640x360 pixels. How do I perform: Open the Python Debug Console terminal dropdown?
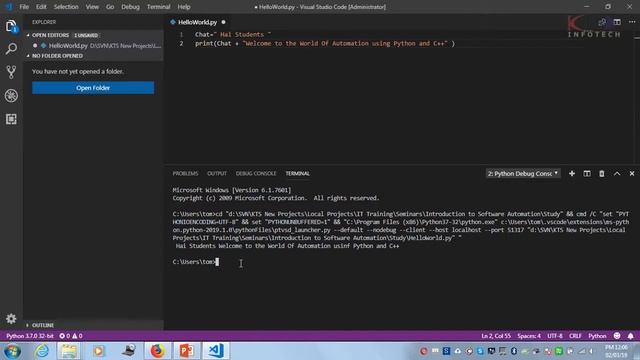click(x=522, y=173)
